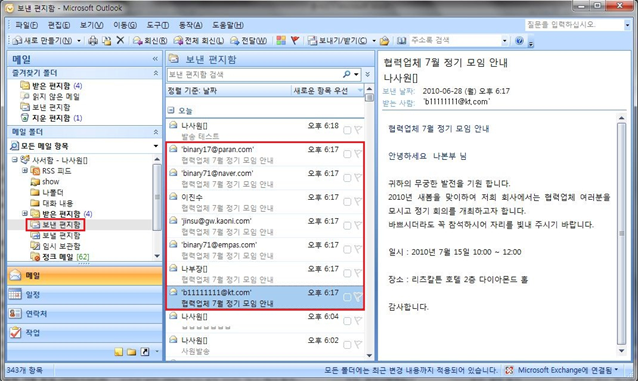This screenshot has width=638, height=381.
Task: Click the reading pane vertical scrollbar
Action: click(621, 234)
